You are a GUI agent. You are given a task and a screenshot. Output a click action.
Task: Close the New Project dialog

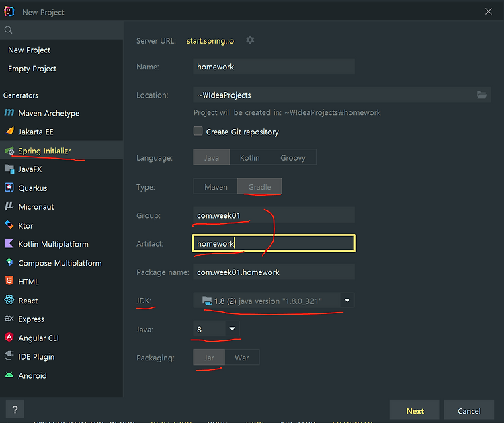click(489, 11)
